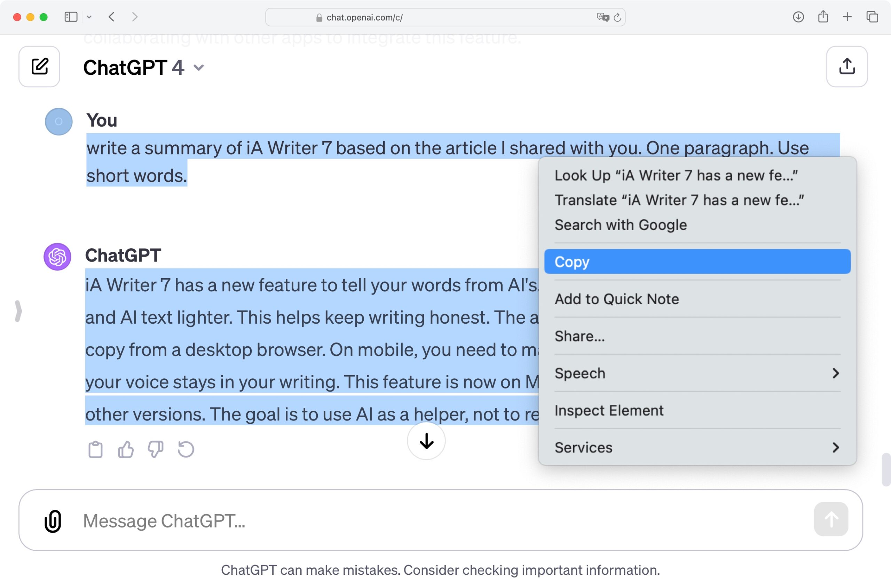The height and width of the screenshot is (588, 891).
Task: Click the share conversation upload icon
Action: [846, 67]
